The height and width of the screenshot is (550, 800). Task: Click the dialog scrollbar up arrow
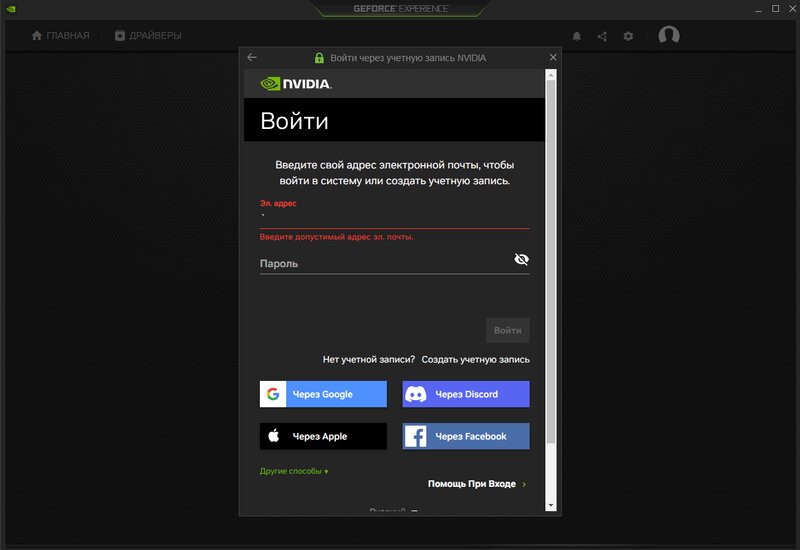click(551, 75)
